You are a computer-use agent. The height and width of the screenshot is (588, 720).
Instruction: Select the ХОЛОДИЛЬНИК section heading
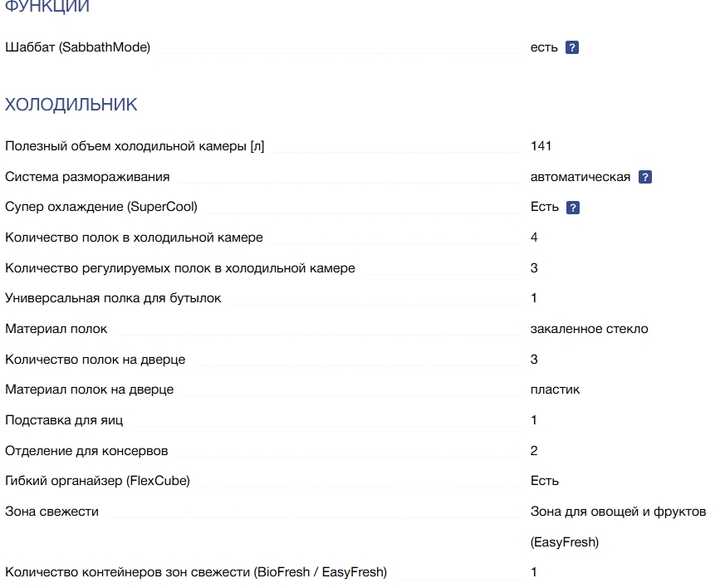(71, 105)
